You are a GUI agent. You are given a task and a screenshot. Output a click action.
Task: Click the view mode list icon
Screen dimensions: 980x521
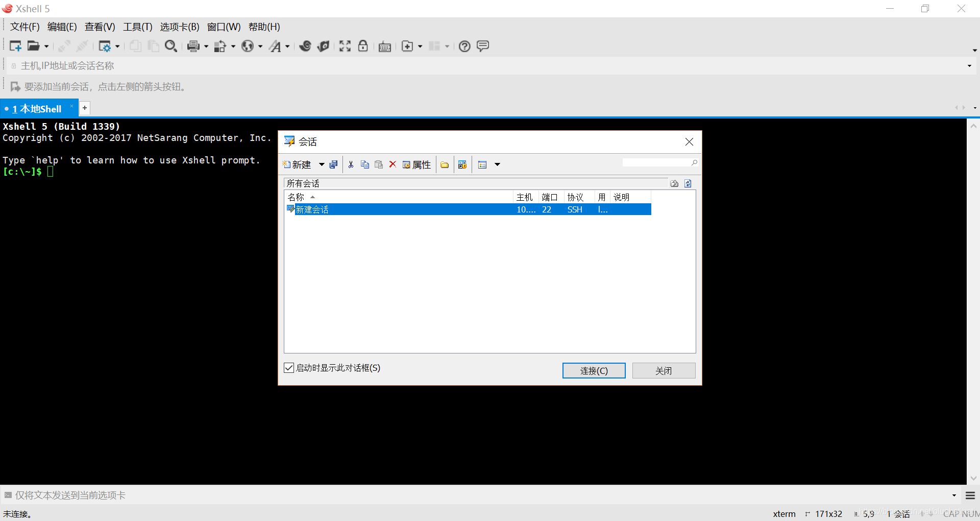point(482,164)
